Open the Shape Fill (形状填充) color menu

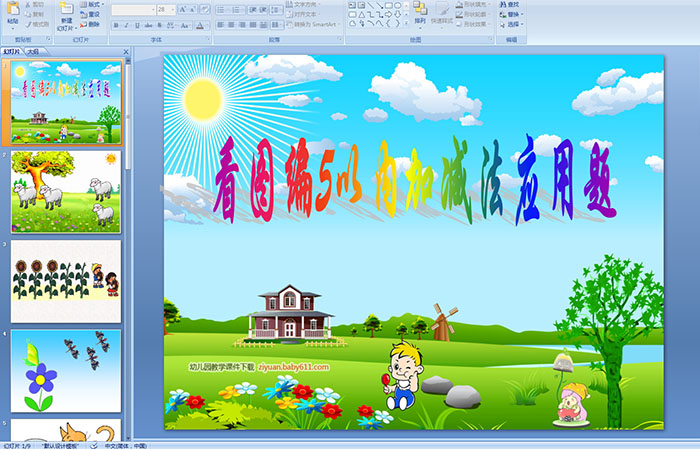(474, 4)
